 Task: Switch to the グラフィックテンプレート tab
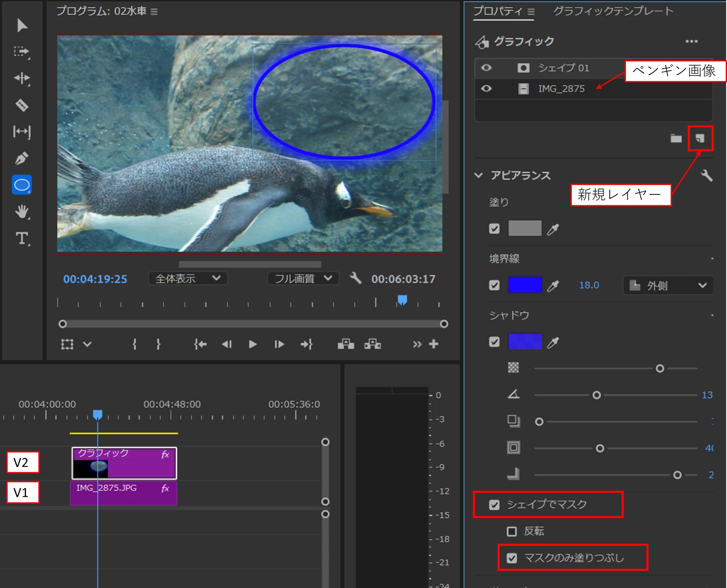[x=613, y=11]
